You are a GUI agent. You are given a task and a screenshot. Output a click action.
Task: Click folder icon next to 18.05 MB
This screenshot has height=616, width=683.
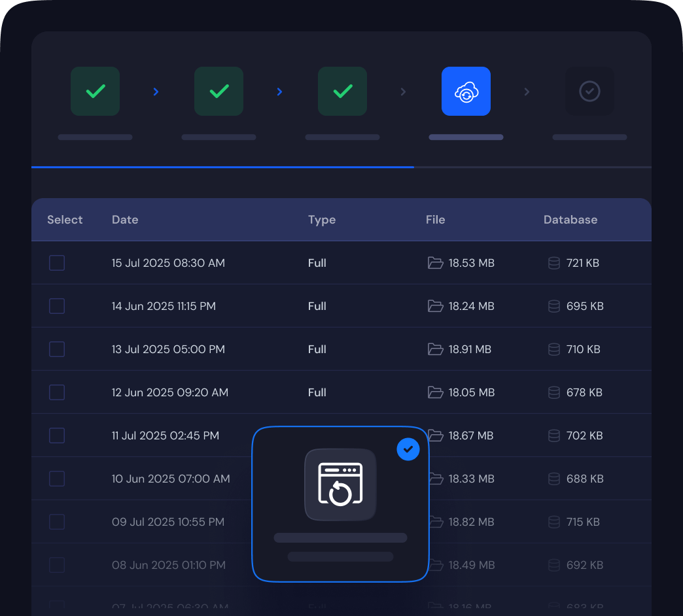click(x=435, y=392)
